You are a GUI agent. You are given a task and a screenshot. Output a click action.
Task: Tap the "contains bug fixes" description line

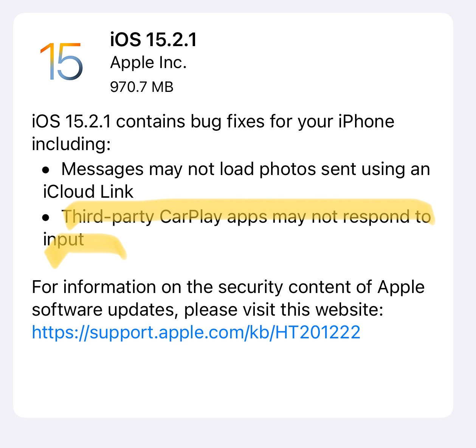tap(213, 121)
